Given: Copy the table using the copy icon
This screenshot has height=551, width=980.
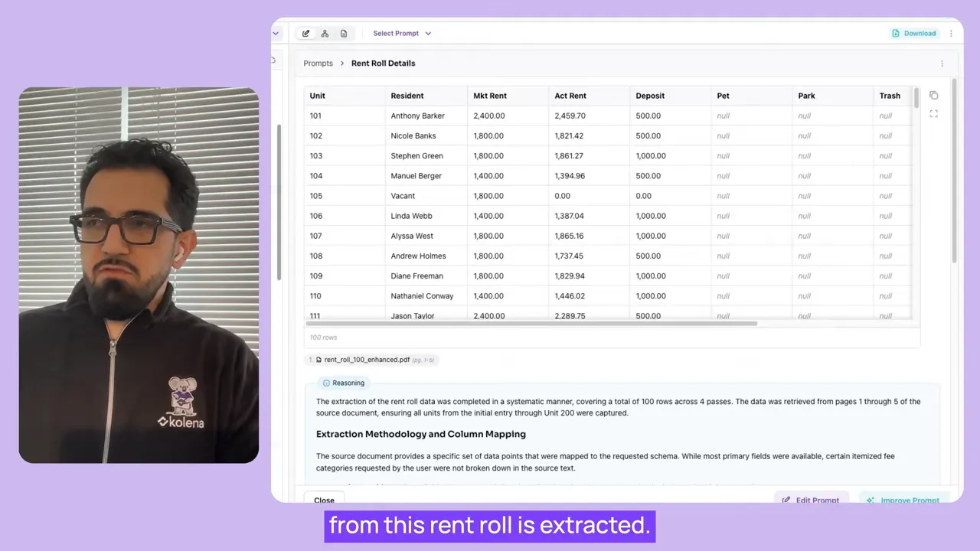Looking at the screenshot, I should pyautogui.click(x=933, y=95).
